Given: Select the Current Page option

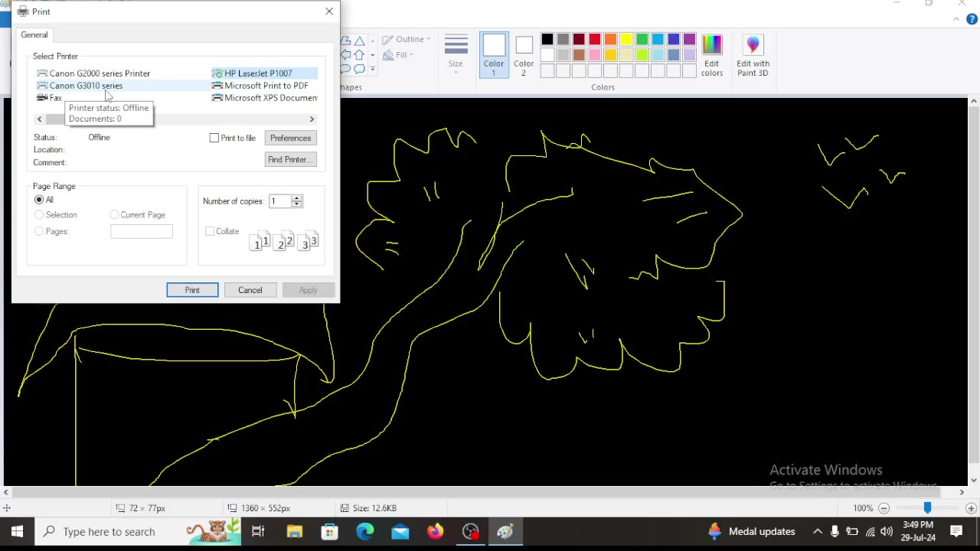Looking at the screenshot, I should (x=114, y=215).
